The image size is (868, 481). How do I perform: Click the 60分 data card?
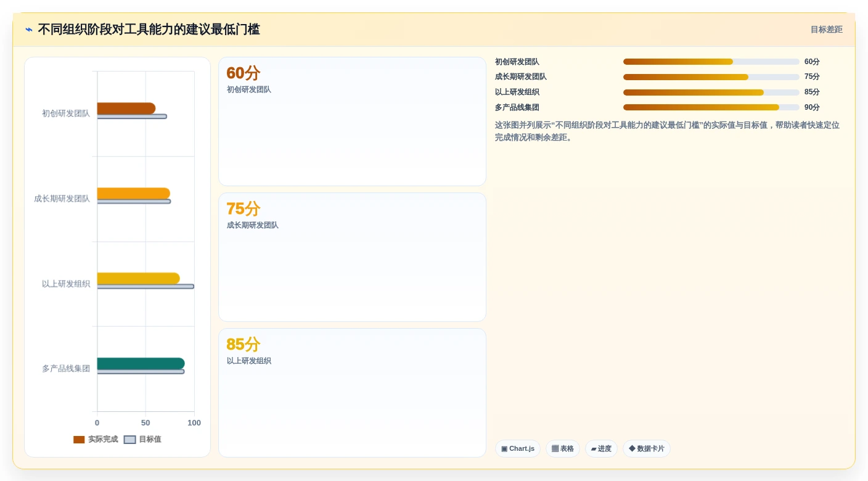(352, 121)
